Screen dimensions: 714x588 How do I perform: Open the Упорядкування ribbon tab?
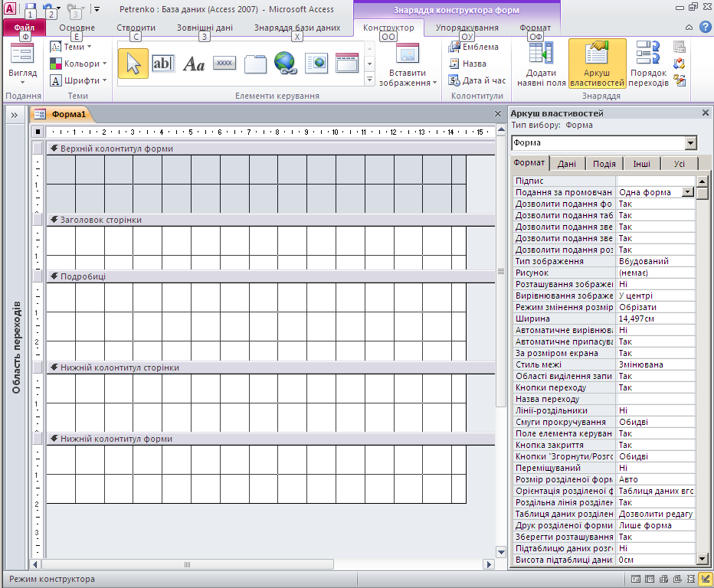click(467, 28)
